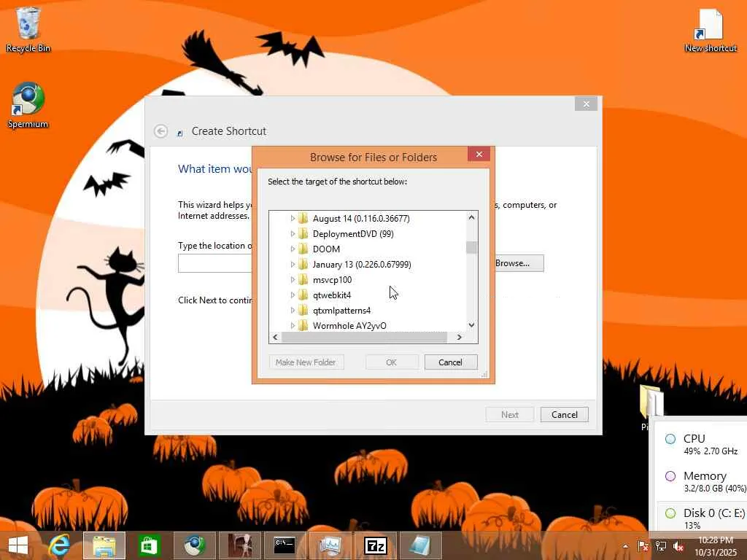The height and width of the screenshot is (560, 747).
Task: Click the horizontal scrollbar left arrow
Action: pos(275,337)
